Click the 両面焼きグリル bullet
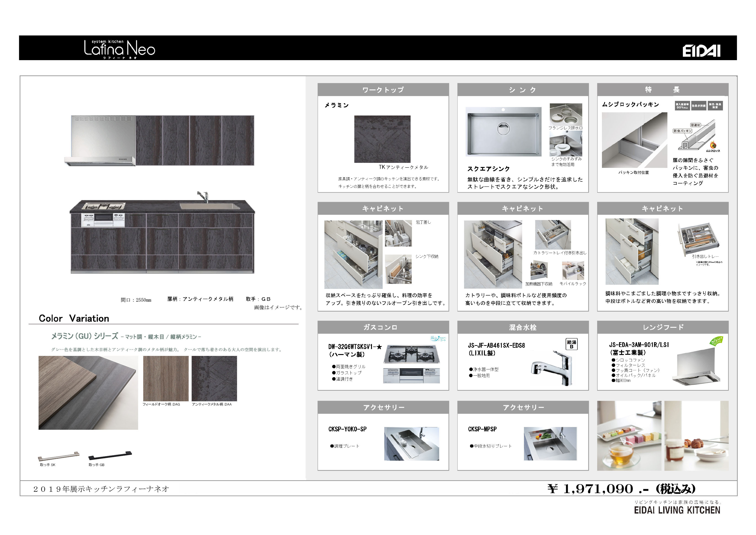This screenshot has height=535, width=756. pos(349,366)
